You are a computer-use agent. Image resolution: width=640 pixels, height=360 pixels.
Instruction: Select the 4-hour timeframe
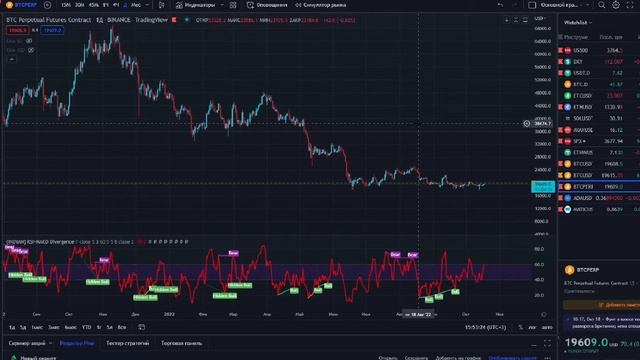(x=116, y=5)
